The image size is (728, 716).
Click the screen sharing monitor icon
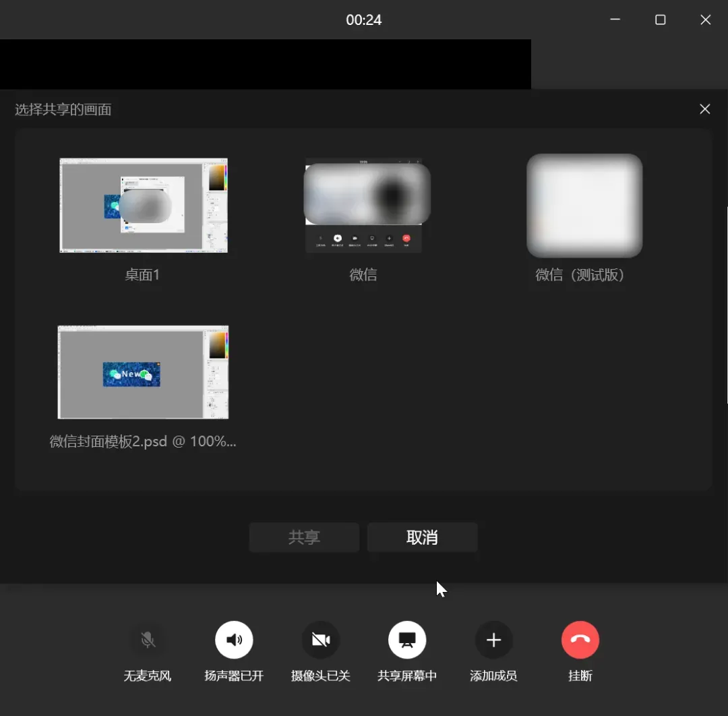pyautogui.click(x=407, y=640)
